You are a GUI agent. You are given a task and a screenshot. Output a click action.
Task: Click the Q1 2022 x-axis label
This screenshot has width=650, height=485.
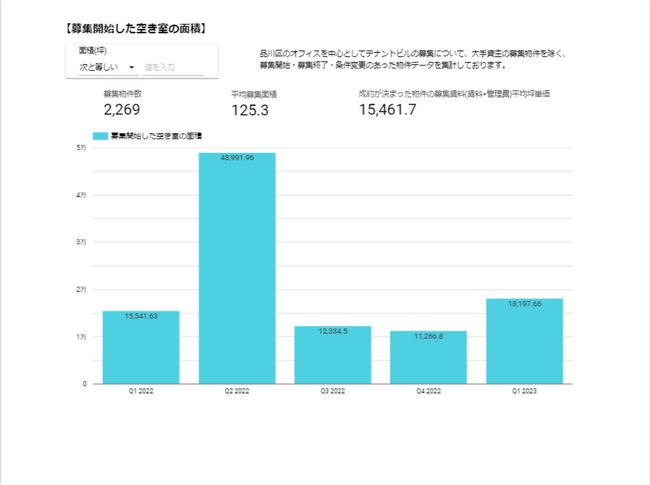pyautogui.click(x=141, y=392)
